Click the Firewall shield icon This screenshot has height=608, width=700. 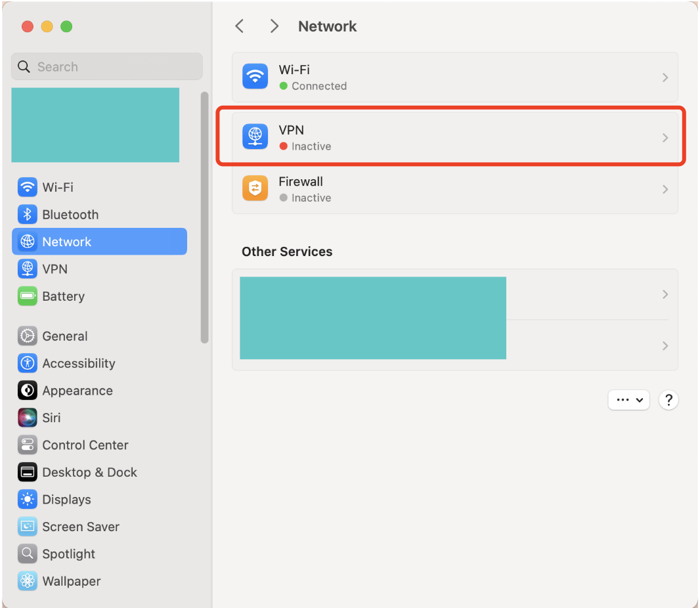255,188
